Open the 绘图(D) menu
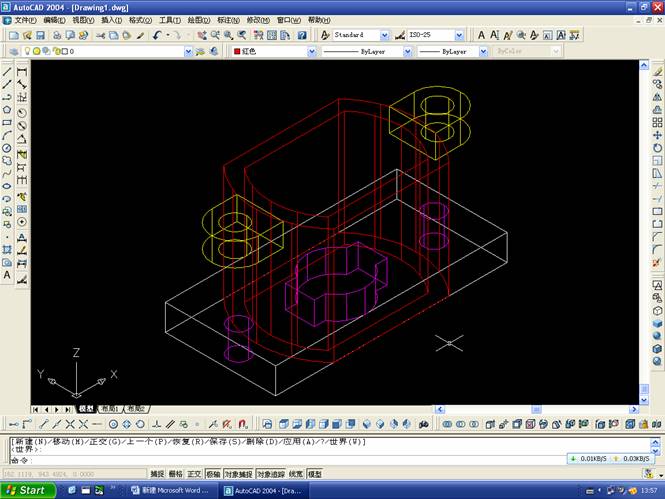Viewport: 665px width, 499px height. click(199, 20)
